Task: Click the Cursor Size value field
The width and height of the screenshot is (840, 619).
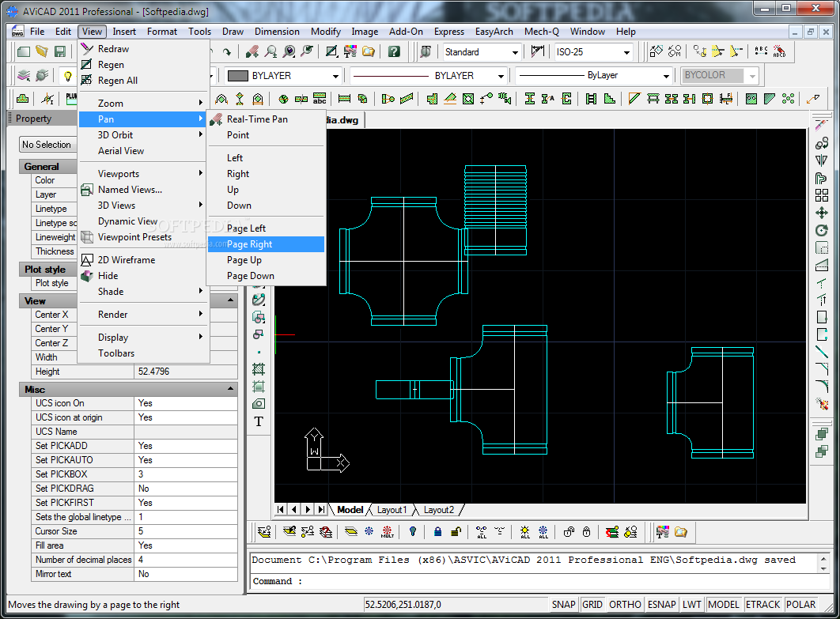Action: point(185,531)
